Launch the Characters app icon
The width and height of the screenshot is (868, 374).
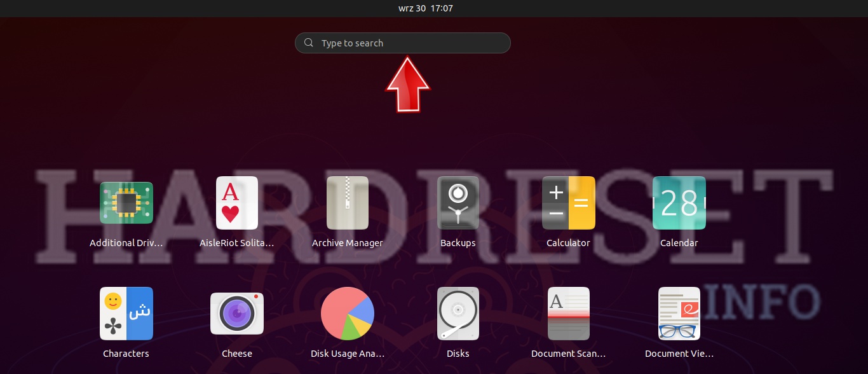126,314
